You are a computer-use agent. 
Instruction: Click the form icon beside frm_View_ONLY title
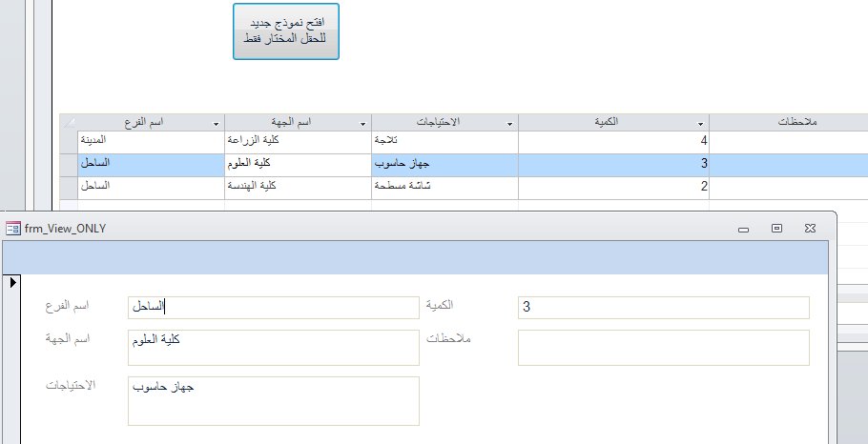point(12,229)
